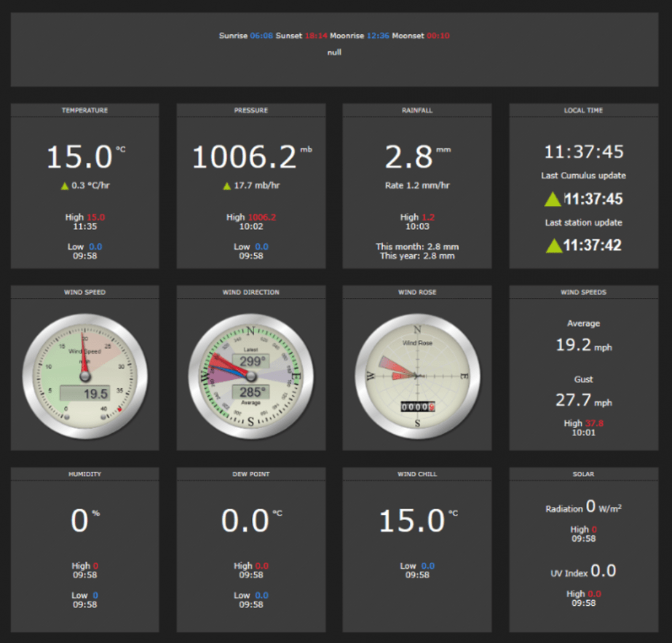Switch to the HUMIDITY panel

84,474
